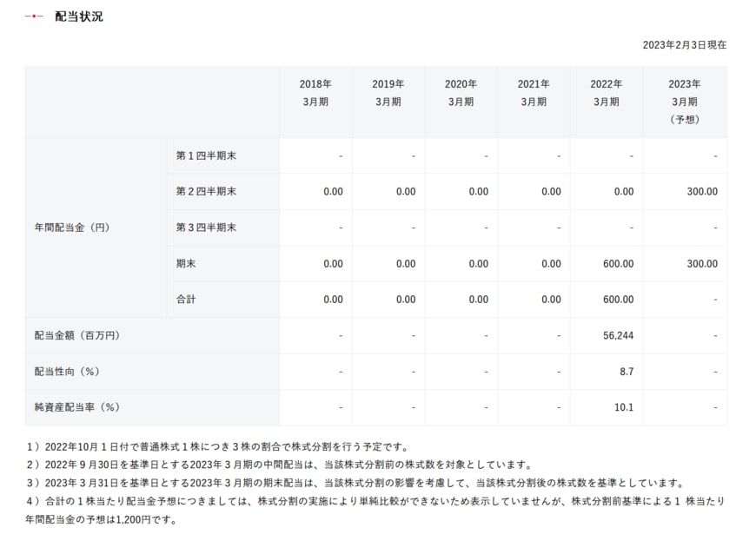The height and width of the screenshot is (541, 756).
Task: Select the 2021年3月期 column header
Action: [534, 93]
